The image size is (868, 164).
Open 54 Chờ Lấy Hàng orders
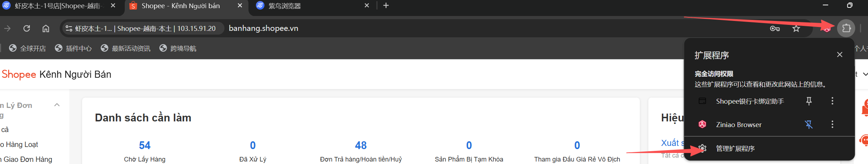[145, 152]
